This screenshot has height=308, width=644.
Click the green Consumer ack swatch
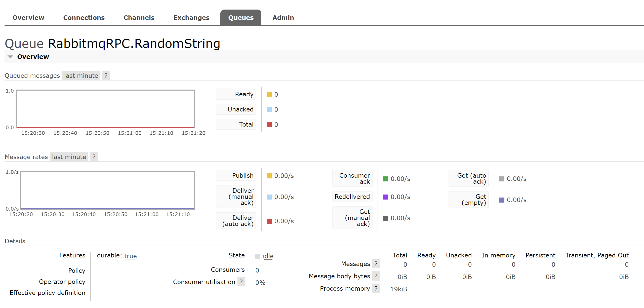click(x=385, y=179)
